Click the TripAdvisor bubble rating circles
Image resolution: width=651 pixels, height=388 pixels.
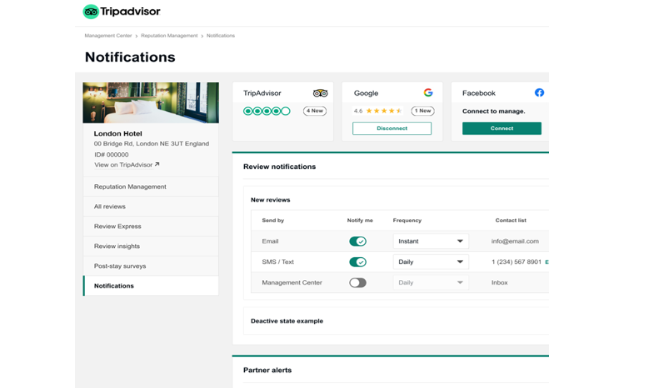pyautogui.click(x=267, y=111)
